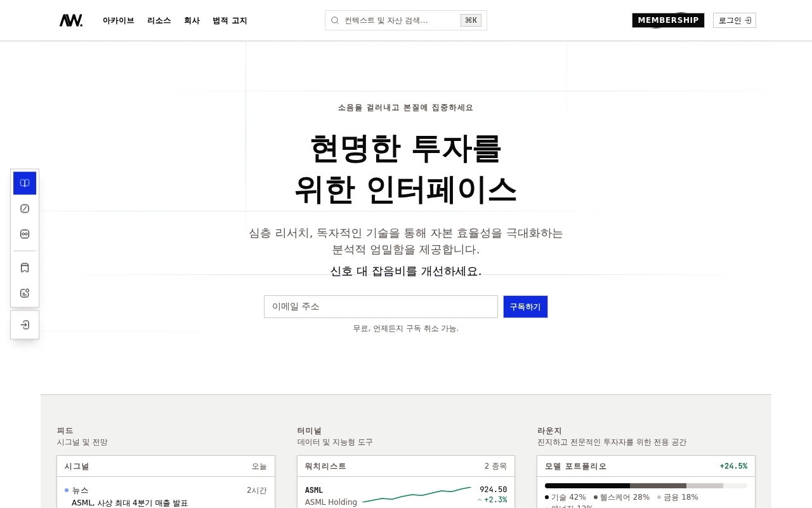Image resolution: width=812 pixels, height=508 pixels.
Task: Click the 모델 포트폴리오 card header
Action: [646, 466]
